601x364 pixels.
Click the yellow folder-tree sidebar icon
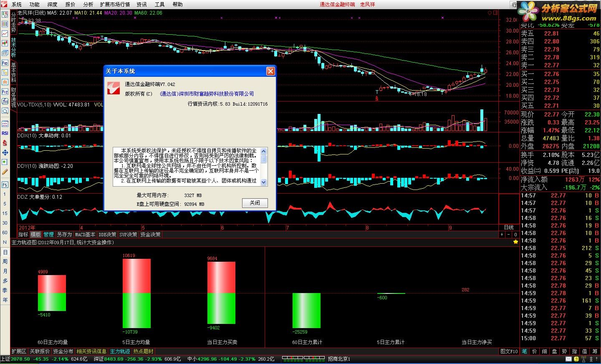pyautogui.click(x=5, y=73)
